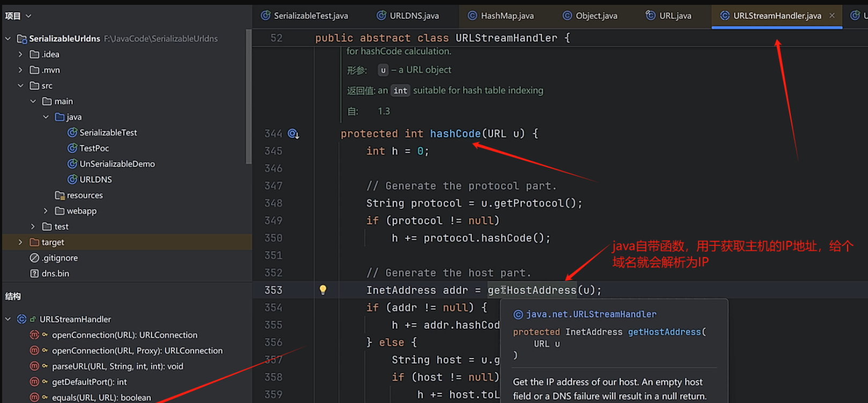
Task: Select getDefaultPort(): int in structure panel
Action: 89,382
